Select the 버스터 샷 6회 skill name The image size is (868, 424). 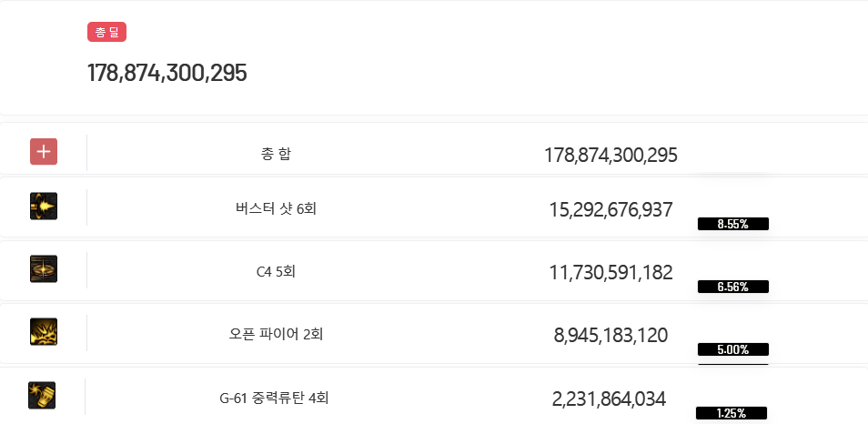click(276, 208)
